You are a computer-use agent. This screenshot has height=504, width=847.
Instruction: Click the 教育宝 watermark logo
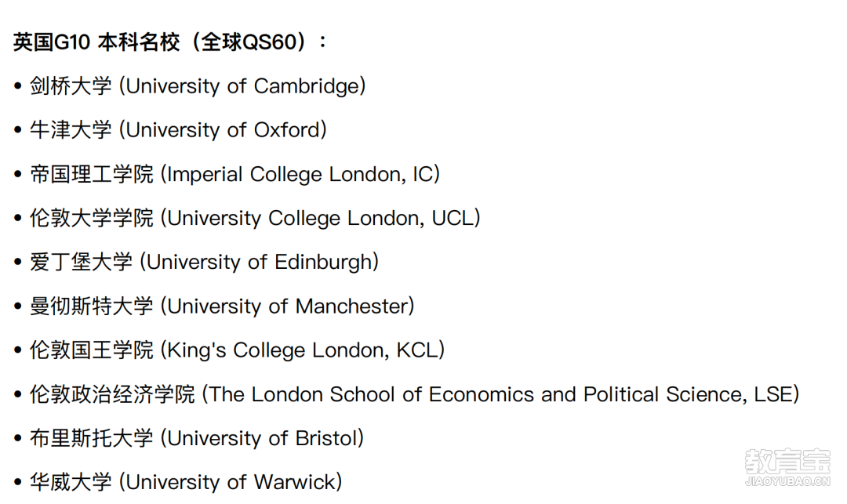click(787, 462)
